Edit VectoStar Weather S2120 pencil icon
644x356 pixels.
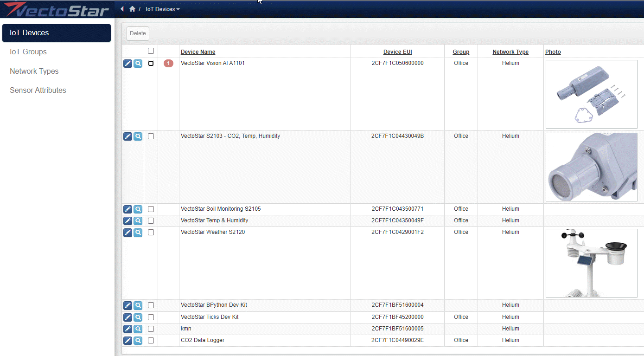pos(128,233)
